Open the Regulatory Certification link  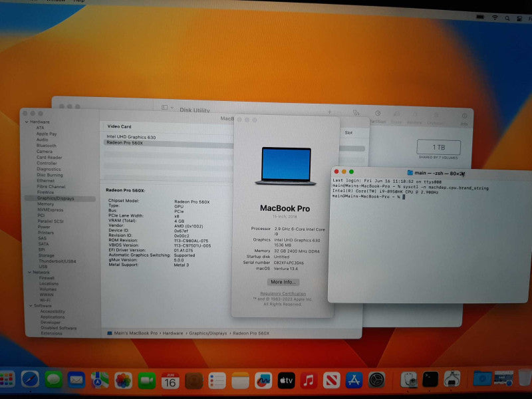(283, 294)
